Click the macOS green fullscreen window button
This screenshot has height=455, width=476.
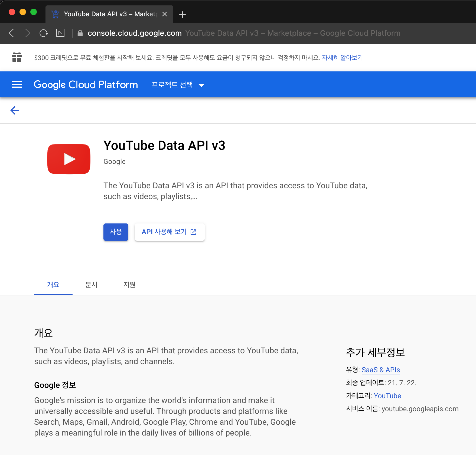[x=34, y=12]
